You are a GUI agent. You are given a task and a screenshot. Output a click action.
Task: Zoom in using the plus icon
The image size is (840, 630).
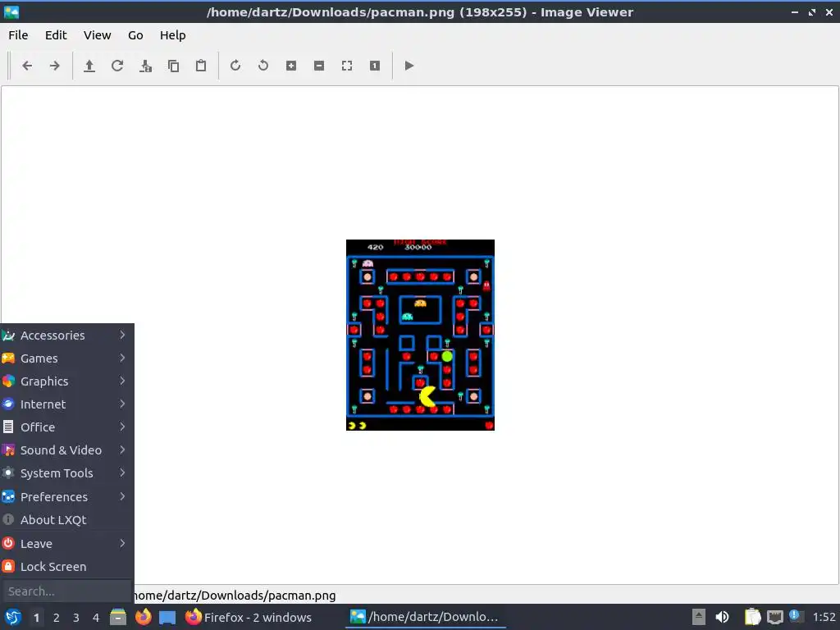point(291,66)
